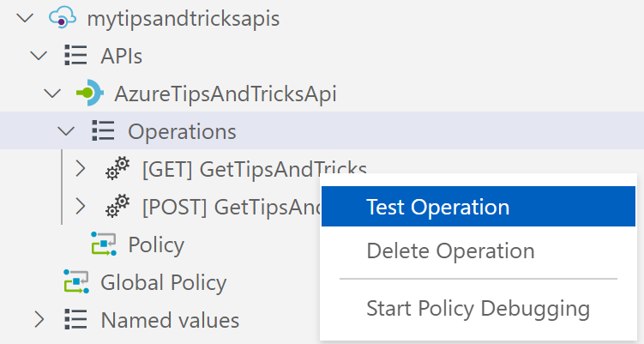This screenshot has width=644, height=344.
Task: Click the list icon beside APIs
Action: (75, 55)
